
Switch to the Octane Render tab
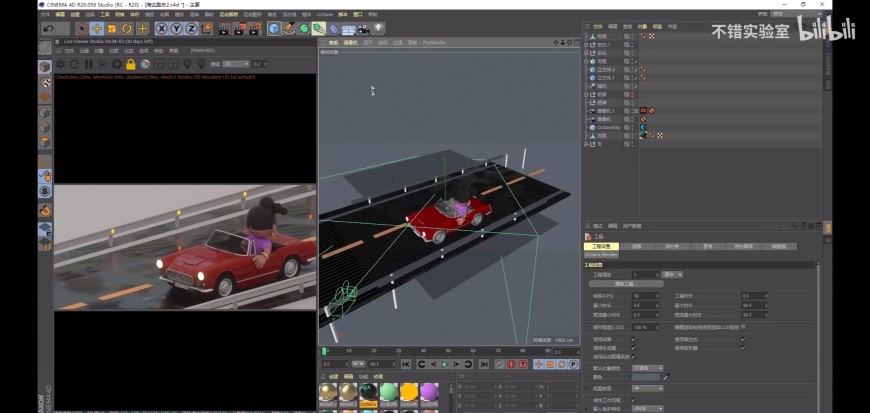coord(603,254)
